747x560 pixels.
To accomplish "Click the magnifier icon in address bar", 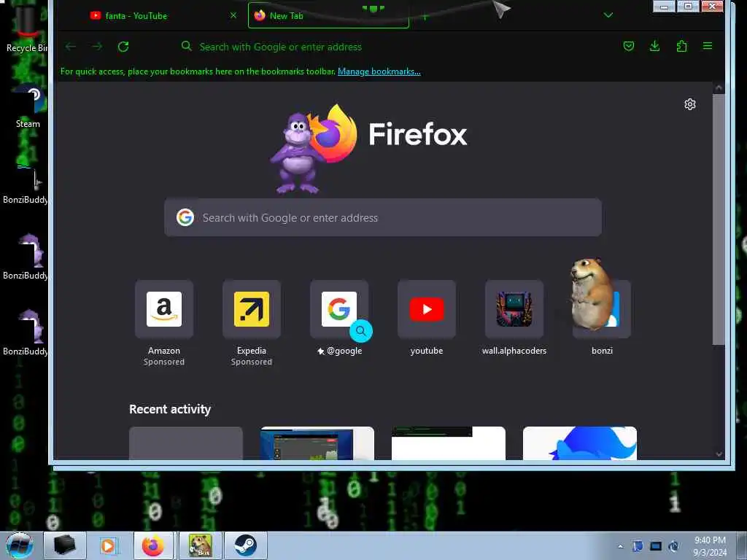I will click(187, 46).
